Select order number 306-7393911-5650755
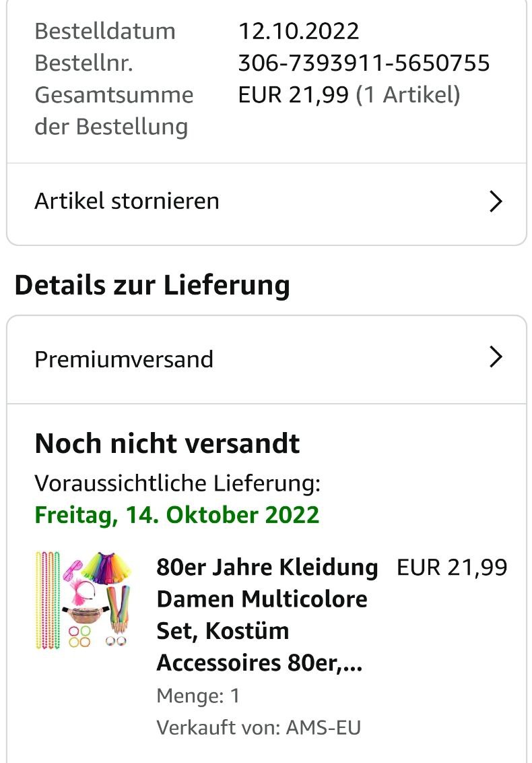532x763 pixels. pyautogui.click(x=364, y=63)
